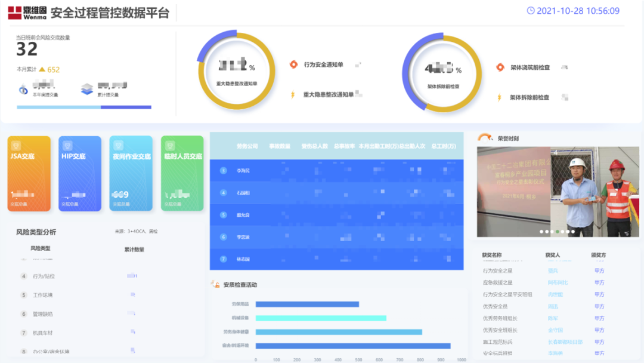Screen dimensions: 644x363
Task: Click the trophy icon on 临时人员交底 card
Action: [169, 145]
